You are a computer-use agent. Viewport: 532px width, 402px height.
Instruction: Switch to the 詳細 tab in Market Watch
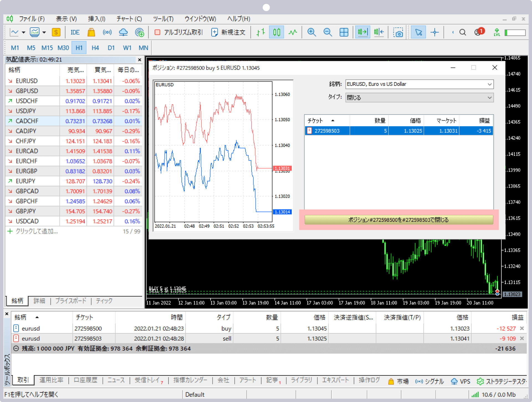click(39, 301)
